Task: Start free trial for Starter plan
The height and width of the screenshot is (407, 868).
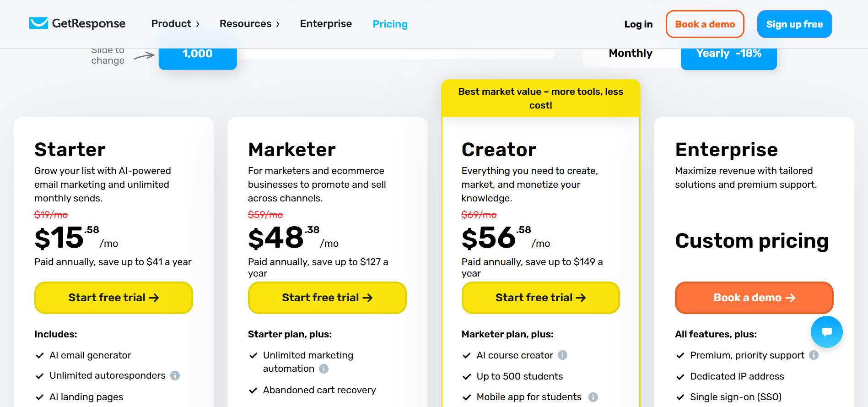Action: click(x=113, y=298)
